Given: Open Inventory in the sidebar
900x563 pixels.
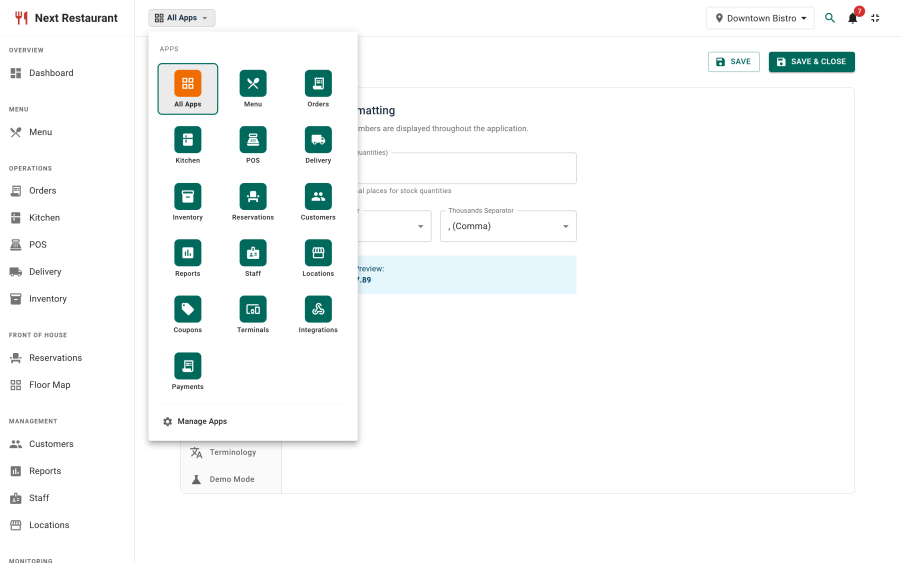Looking at the screenshot, I should pyautogui.click(x=67, y=298).
